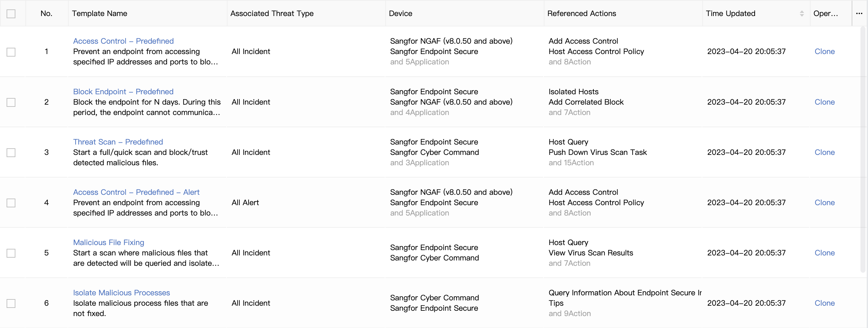Tick checkbox next to Malicious File Fixing
Viewport: 868px width, 328px height.
[x=11, y=253]
